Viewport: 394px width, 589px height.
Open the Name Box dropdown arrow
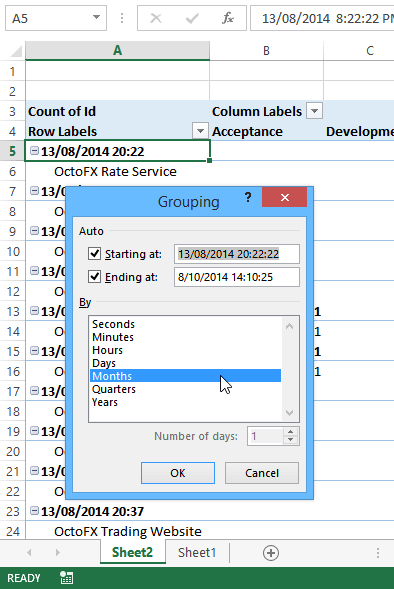[x=97, y=17]
